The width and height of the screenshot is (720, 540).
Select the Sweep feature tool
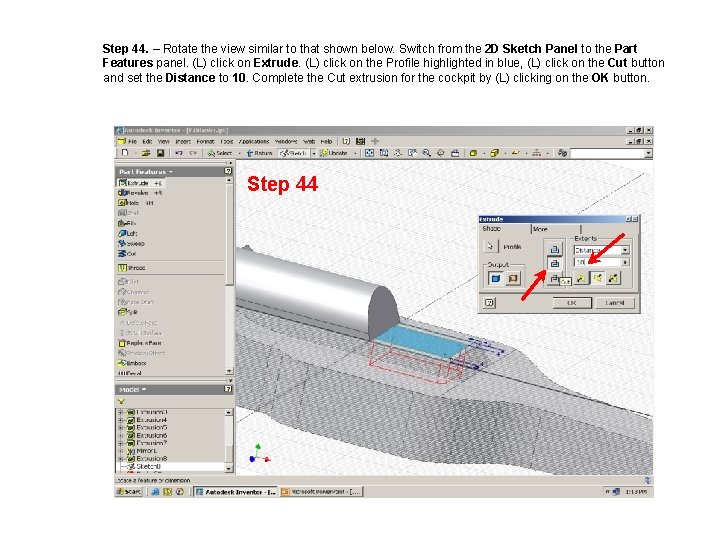coord(131,243)
